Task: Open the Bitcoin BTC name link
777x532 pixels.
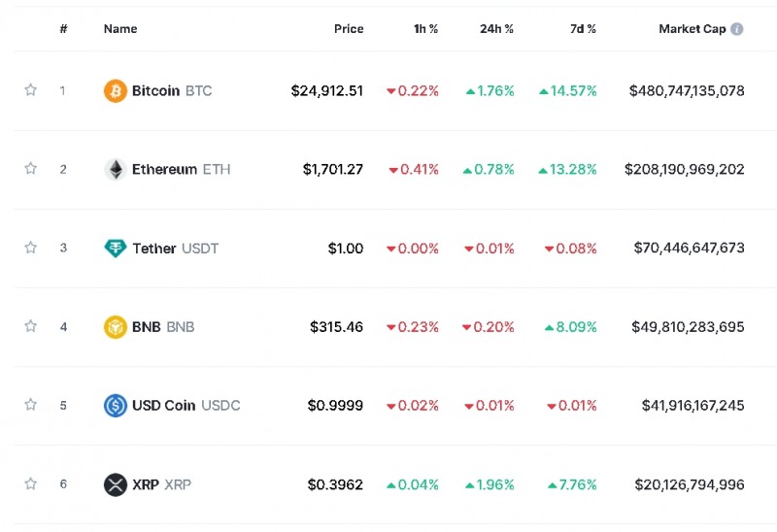Action: pyautogui.click(x=171, y=91)
